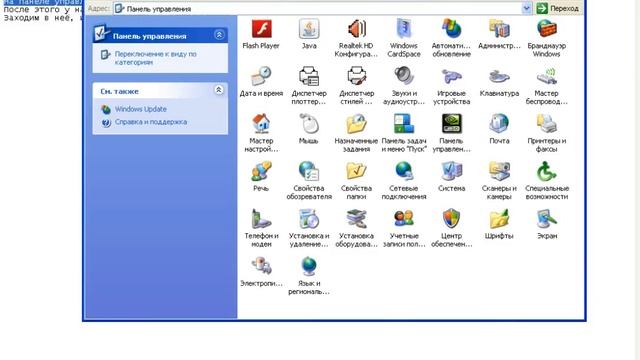This screenshot has width=640, height=360.
Task: Open Установка оборудования icon
Action: click(356, 219)
